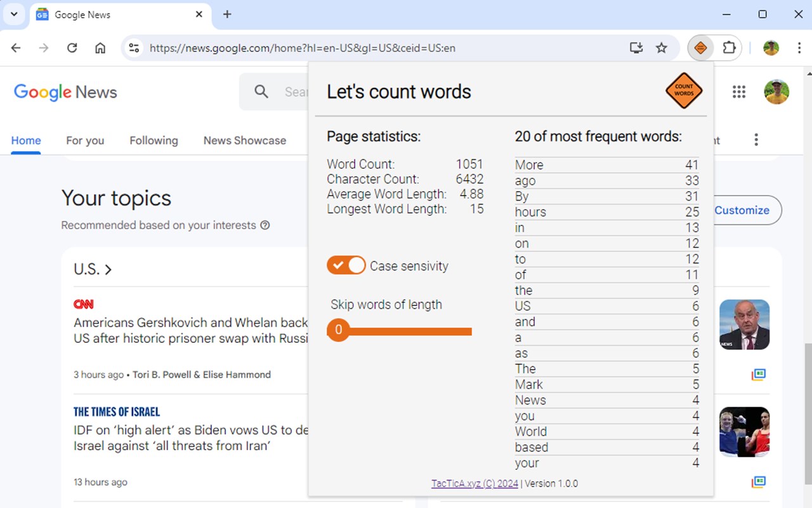Select the "Mark" frequent word row
Screen dimensions: 812x508
coord(607,385)
